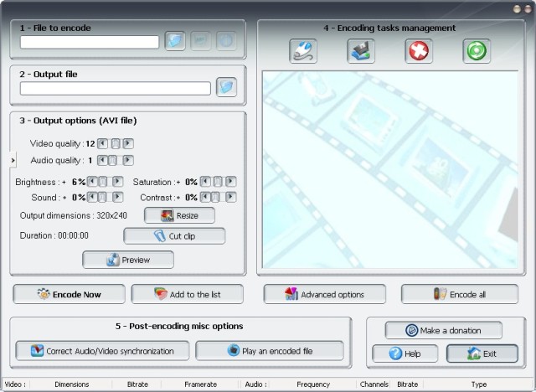Decrease Audio quality with the left arrow
Viewport: 536px width, 392px height.
[x=101, y=160]
